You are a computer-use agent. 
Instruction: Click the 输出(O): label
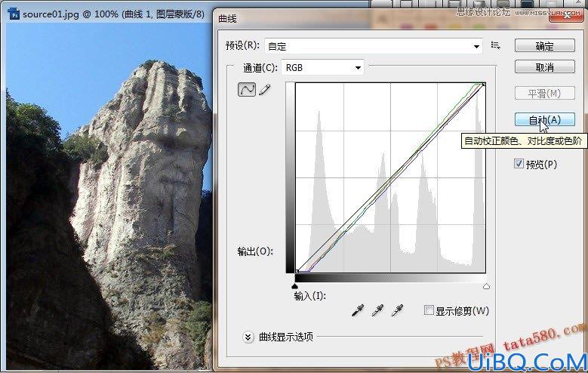coord(255,251)
